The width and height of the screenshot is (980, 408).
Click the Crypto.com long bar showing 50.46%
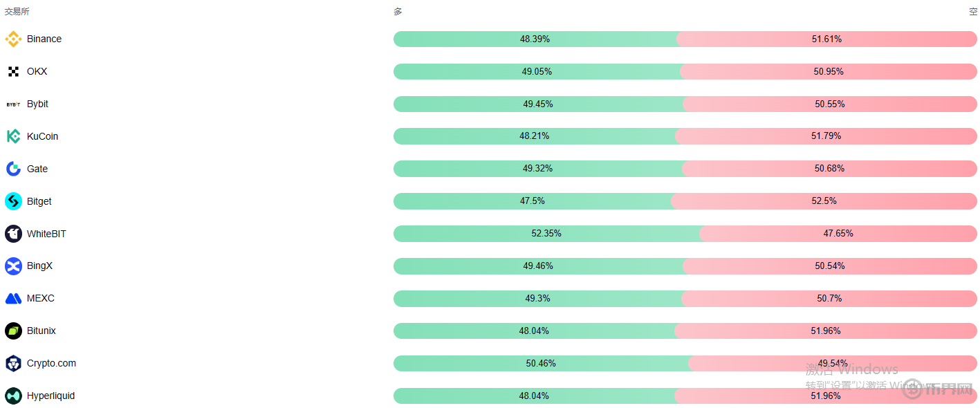point(541,363)
